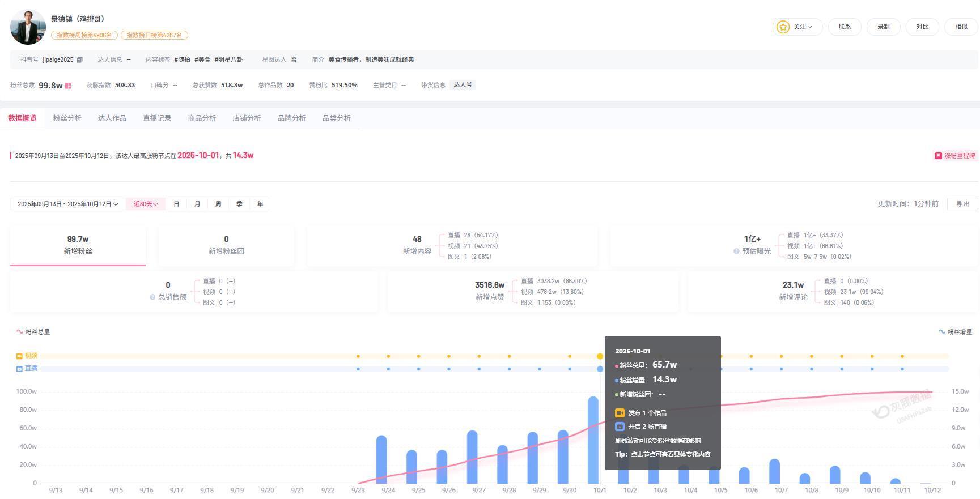The width and height of the screenshot is (980, 499).
Task: Switch granularity to 周
Action: coord(218,204)
